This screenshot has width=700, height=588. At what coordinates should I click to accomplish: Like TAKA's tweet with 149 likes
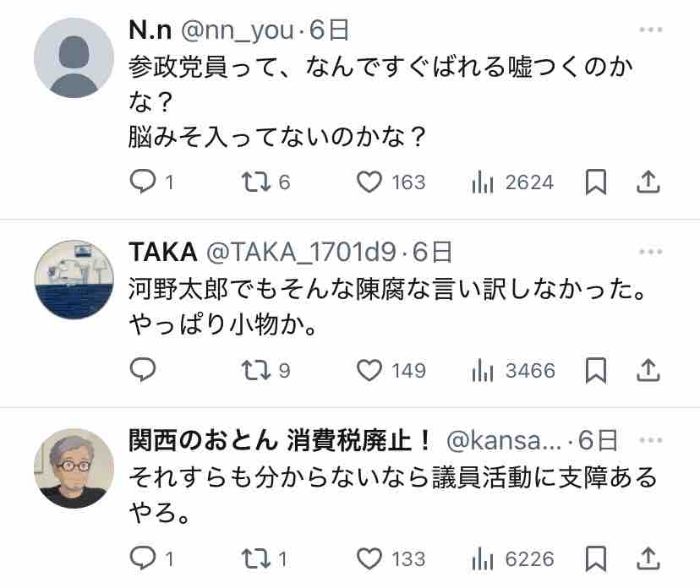(369, 370)
